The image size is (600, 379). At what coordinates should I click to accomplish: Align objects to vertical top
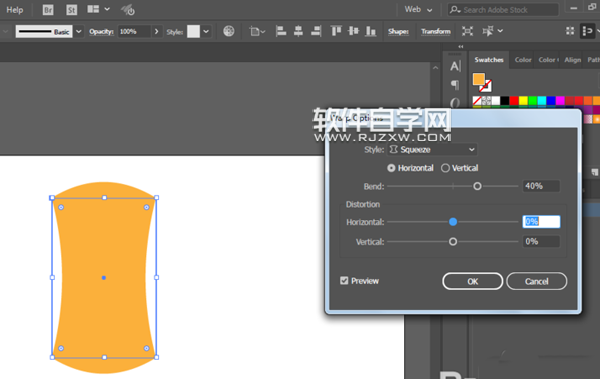click(x=336, y=31)
